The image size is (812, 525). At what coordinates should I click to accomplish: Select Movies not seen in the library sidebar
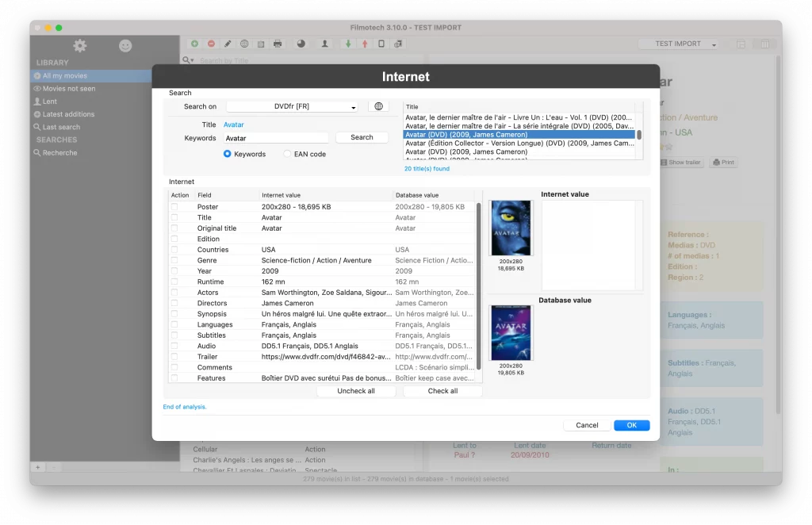click(68, 89)
